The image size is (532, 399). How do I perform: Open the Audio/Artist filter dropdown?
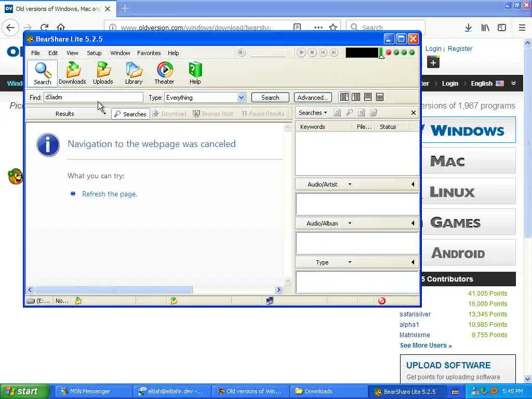click(350, 184)
